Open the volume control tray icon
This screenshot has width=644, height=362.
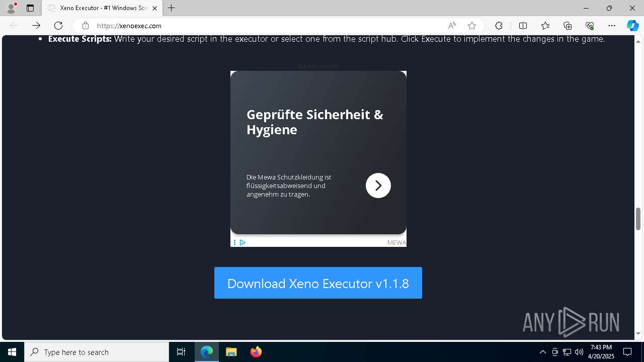[579, 352]
